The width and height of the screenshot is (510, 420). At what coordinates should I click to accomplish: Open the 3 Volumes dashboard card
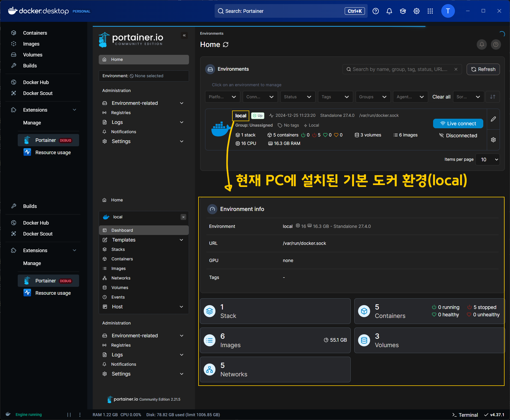429,340
